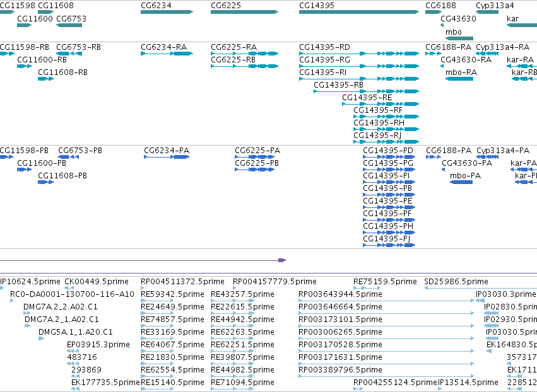The height and width of the screenshot is (392, 537).
Task: Select the CG6234 gene bar
Action: (167, 12)
